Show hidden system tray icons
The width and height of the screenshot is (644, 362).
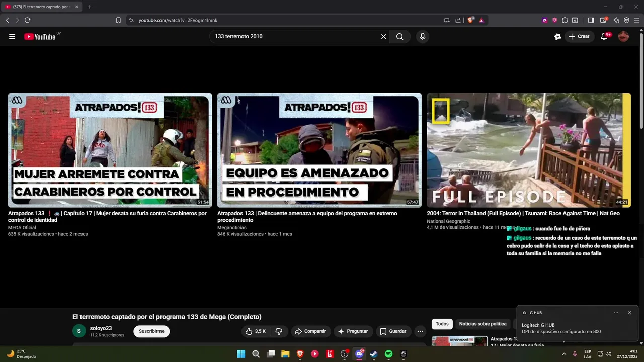coord(564,354)
